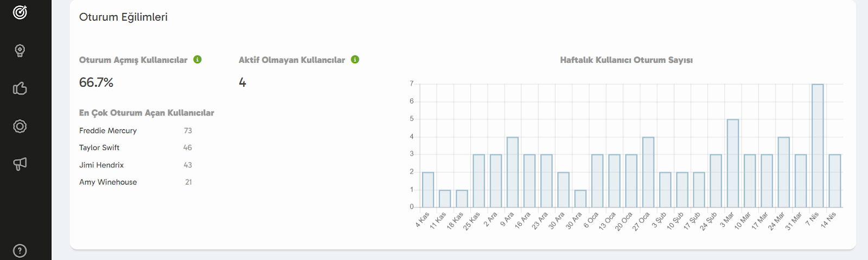Click the megaphone announcements icon
Viewport: 868px width, 260px height.
click(20, 164)
